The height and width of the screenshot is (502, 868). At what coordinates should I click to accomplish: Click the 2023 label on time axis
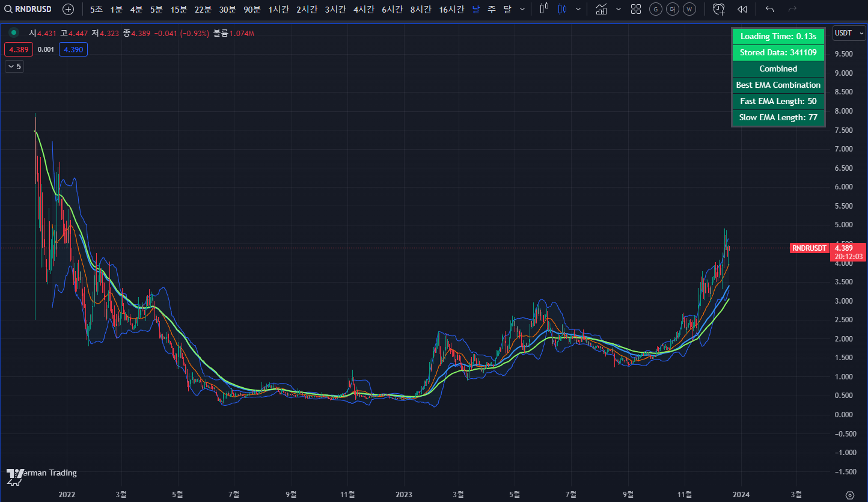click(x=403, y=495)
